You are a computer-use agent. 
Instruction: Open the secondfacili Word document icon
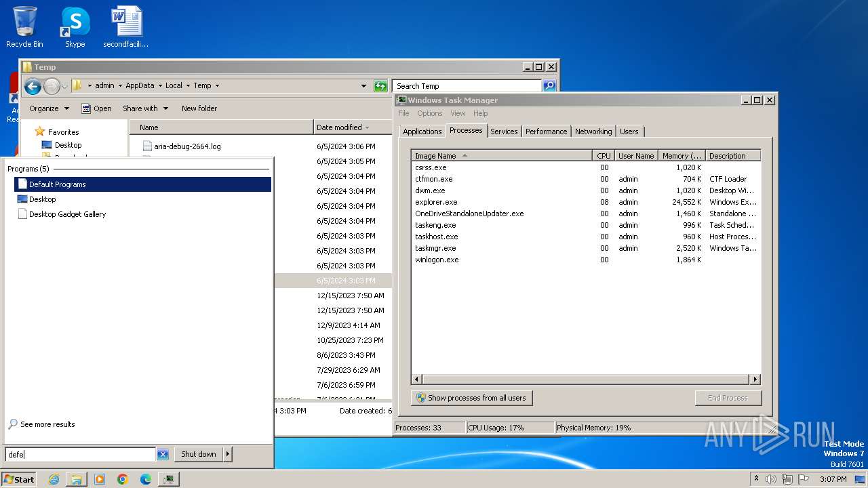click(x=126, y=27)
